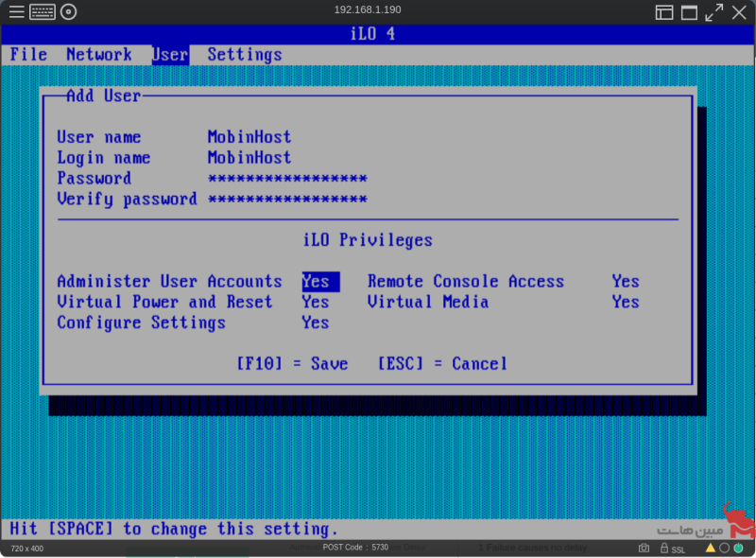This screenshot has height=558, width=756.
Task: Click the 192.168.1.190 title text
Action: pos(368,9)
